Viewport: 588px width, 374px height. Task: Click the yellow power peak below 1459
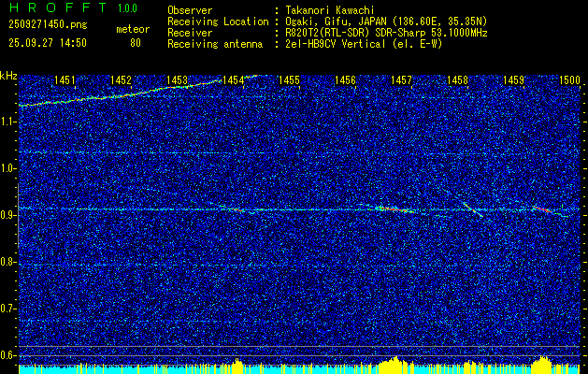point(541,364)
